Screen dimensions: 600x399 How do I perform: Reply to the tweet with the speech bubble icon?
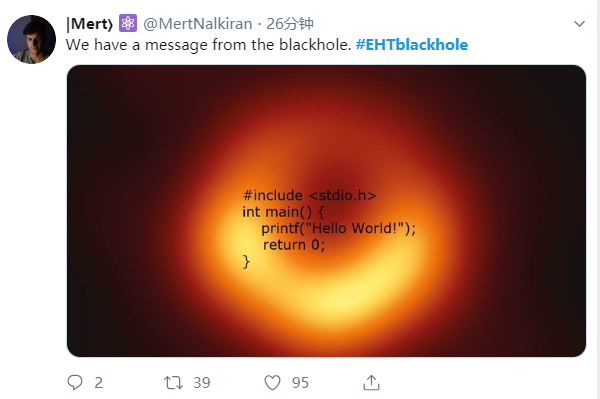tap(75, 382)
